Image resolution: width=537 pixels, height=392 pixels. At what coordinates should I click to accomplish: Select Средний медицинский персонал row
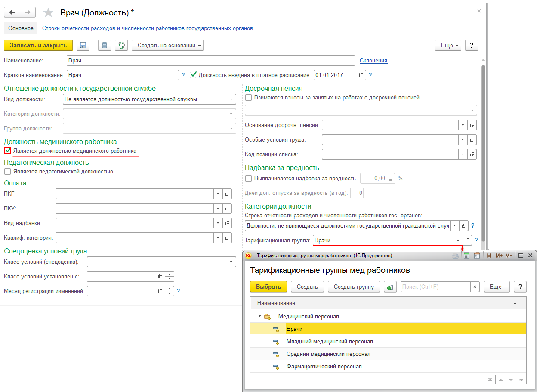pyautogui.click(x=388, y=354)
